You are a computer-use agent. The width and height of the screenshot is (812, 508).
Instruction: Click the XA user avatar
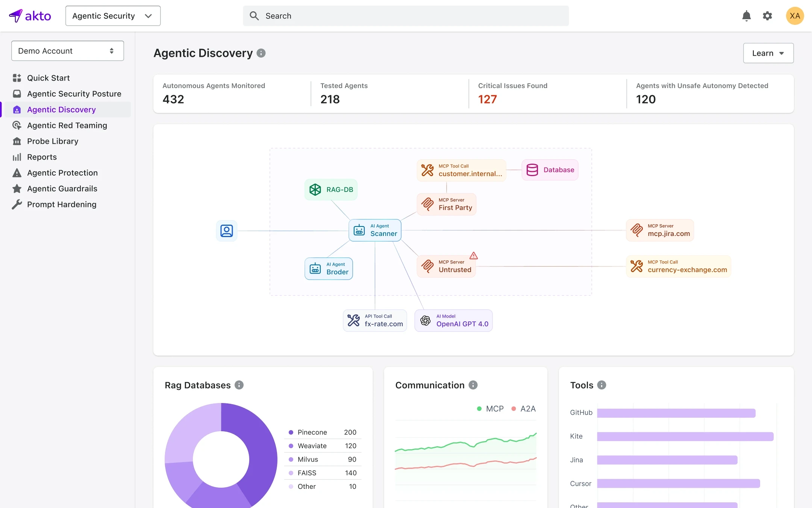pos(795,16)
